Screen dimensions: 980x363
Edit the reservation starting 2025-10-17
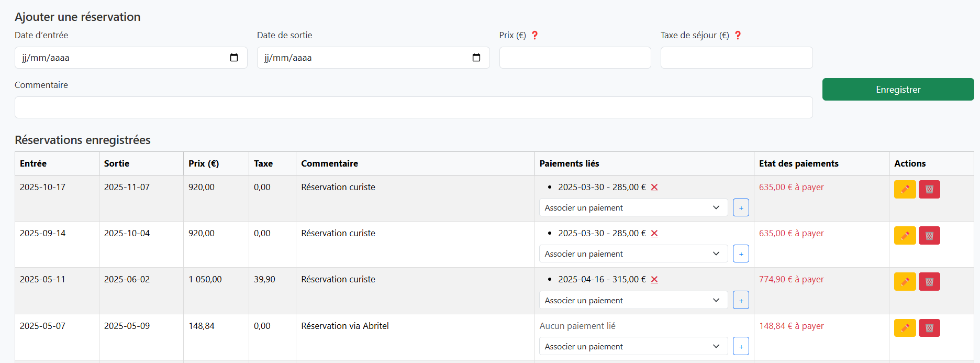[905, 189]
